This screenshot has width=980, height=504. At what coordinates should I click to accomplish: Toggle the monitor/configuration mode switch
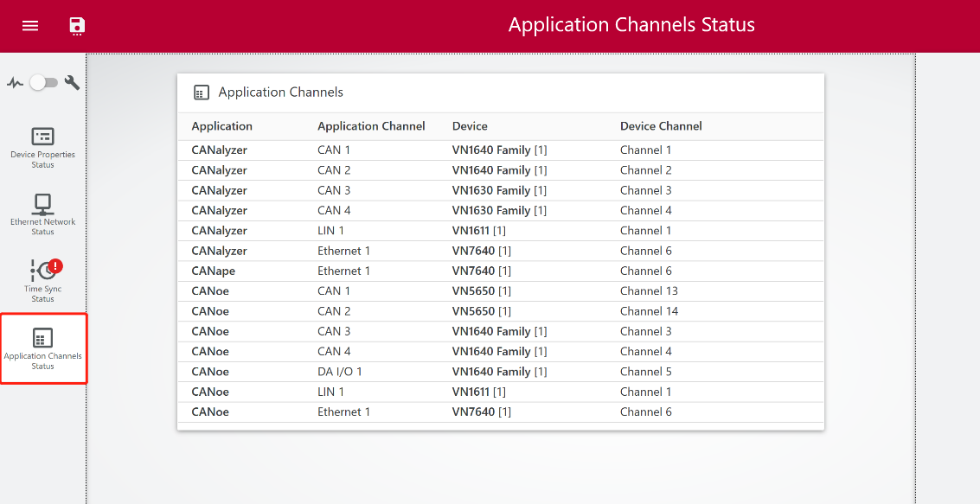click(43, 83)
